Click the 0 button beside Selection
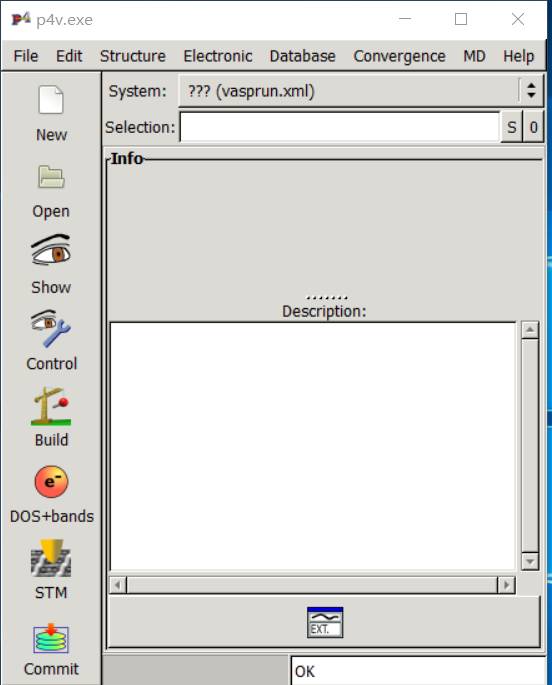Screen dimensions: 552x685 point(533,127)
